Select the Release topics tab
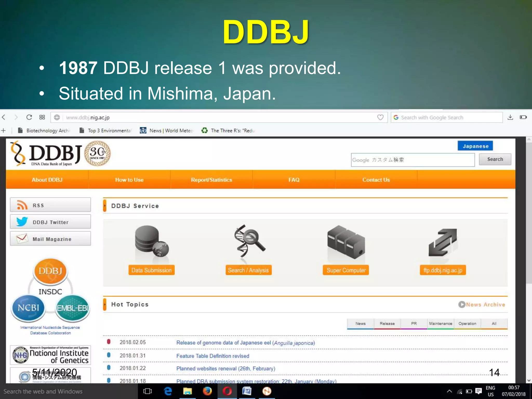Screen dimensions: 532x399 coord(387,324)
